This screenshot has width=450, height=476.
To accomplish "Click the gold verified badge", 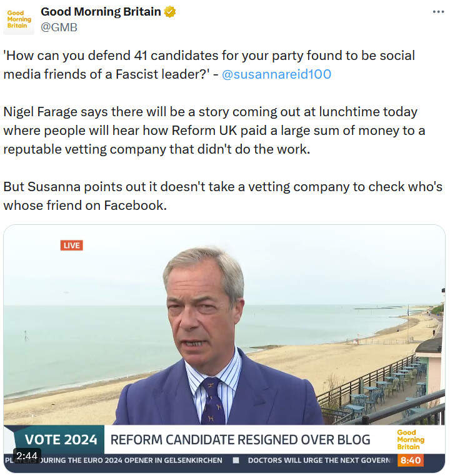I will pyautogui.click(x=170, y=12).
